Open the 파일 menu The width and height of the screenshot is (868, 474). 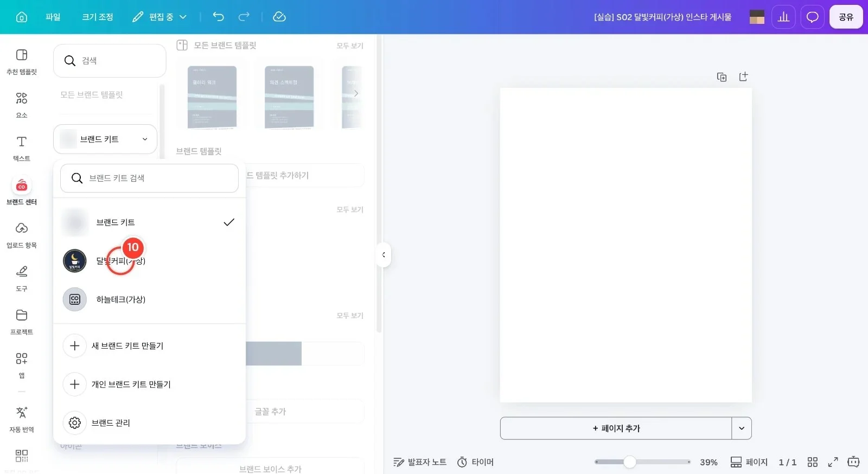(53, 17)
